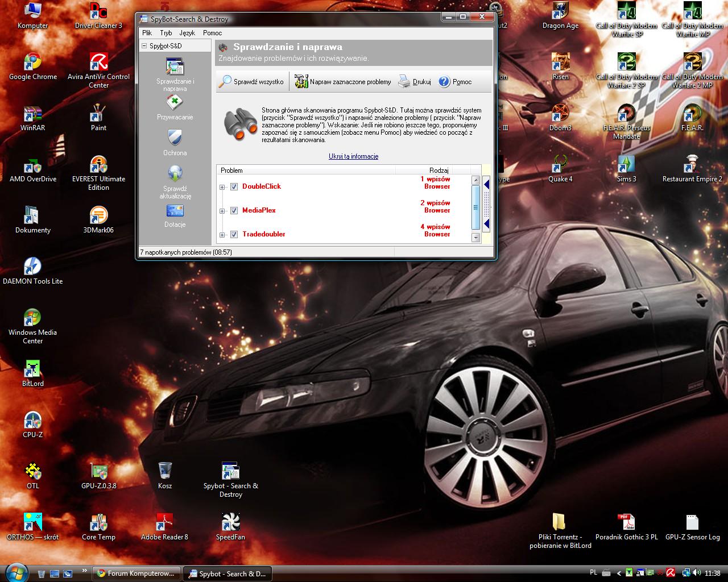The height and width of the screenshot is (582, 728).
Task: Open the Pomoc menu in menu bar
Action: [213, 33]
